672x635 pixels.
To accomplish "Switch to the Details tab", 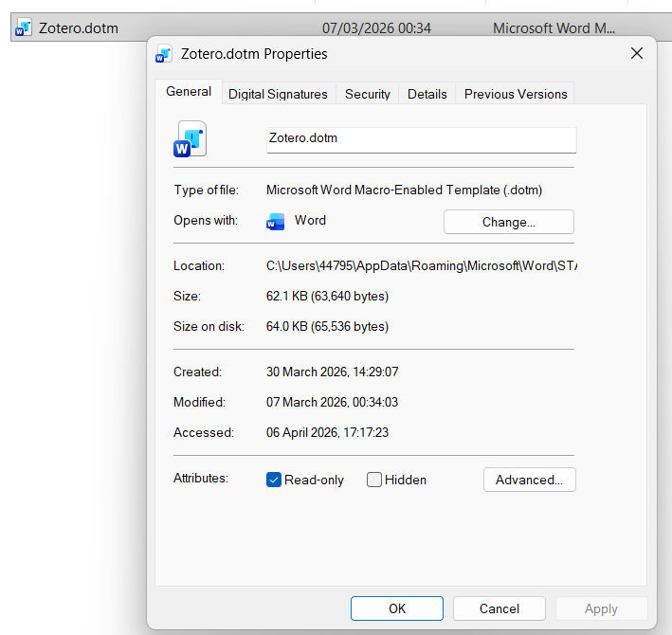I will pyautogui.click(x=427, y=94).
